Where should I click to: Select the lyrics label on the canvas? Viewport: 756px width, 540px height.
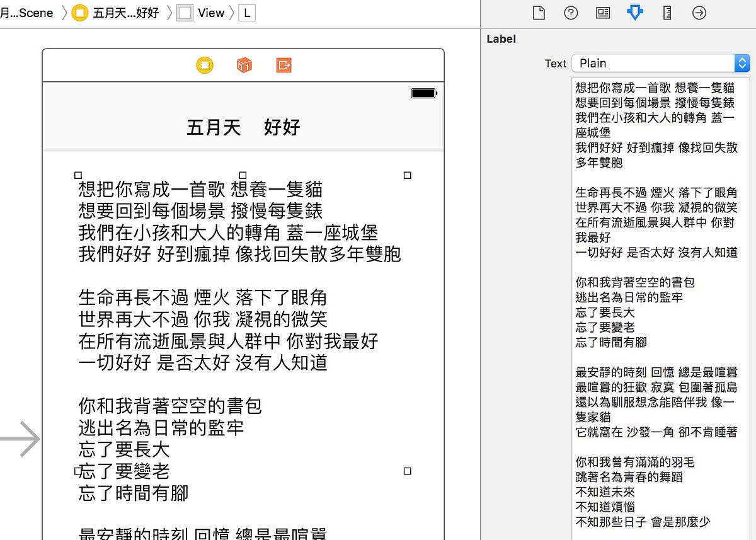[x=239, y=315]
